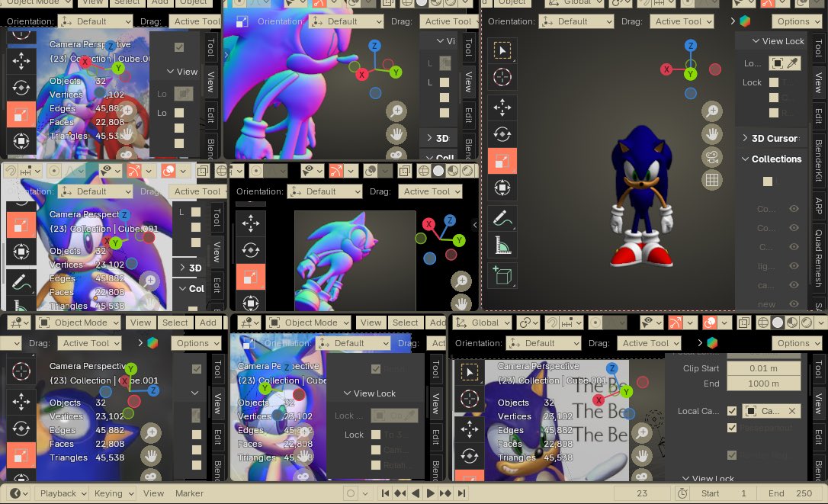Switch to ARP sidebar tab

tap(818, 205)
